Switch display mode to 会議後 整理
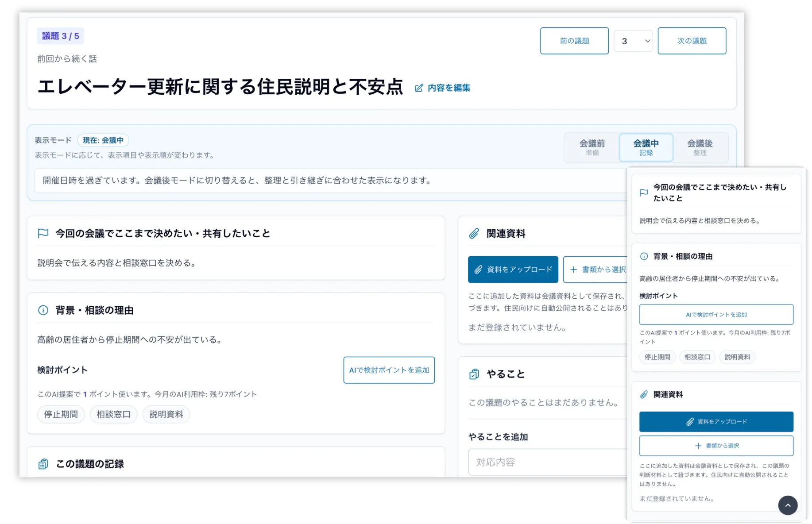This screenshot has width=812, height=524. [x=700, y=147]
